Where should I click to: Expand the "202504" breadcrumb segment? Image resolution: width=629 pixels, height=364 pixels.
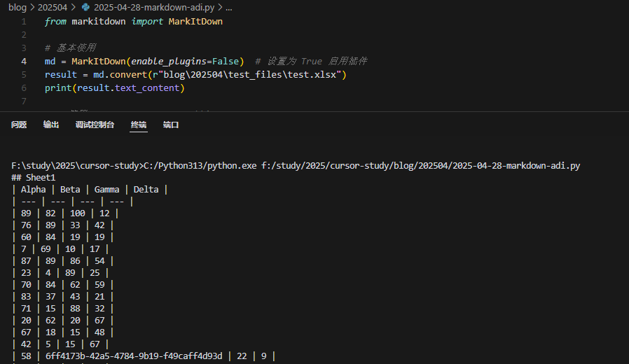[x=53, y=7]
